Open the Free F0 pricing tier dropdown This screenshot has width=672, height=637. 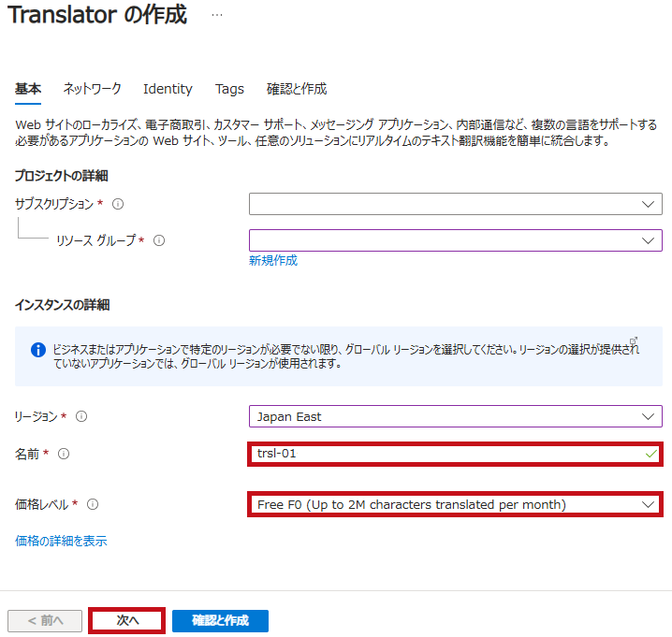[456, 504]
